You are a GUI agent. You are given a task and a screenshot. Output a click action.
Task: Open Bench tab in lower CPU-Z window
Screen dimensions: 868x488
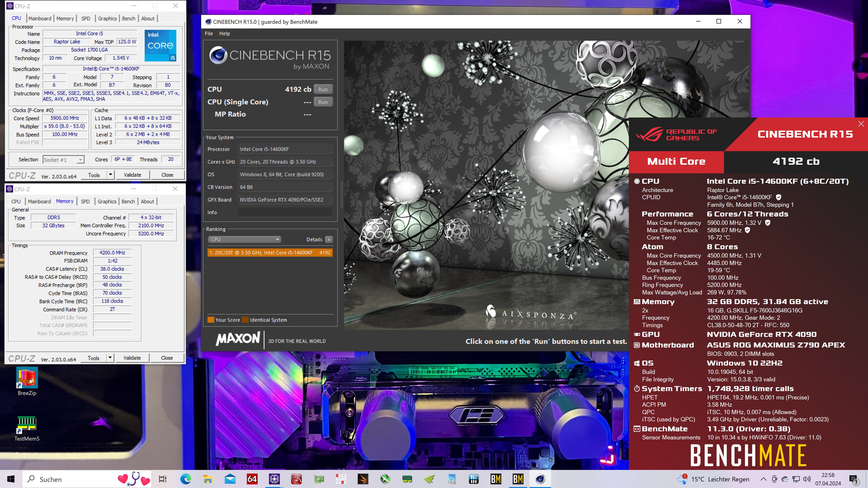click(128, 201)
